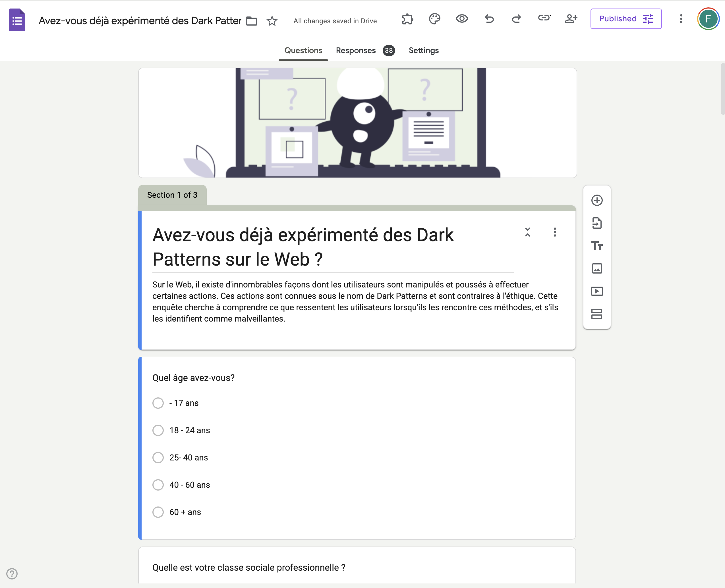This screenshot has width=725, height=588.
Task: Choose the '- 17 ans' answer choice
Action: click(158, 403)
